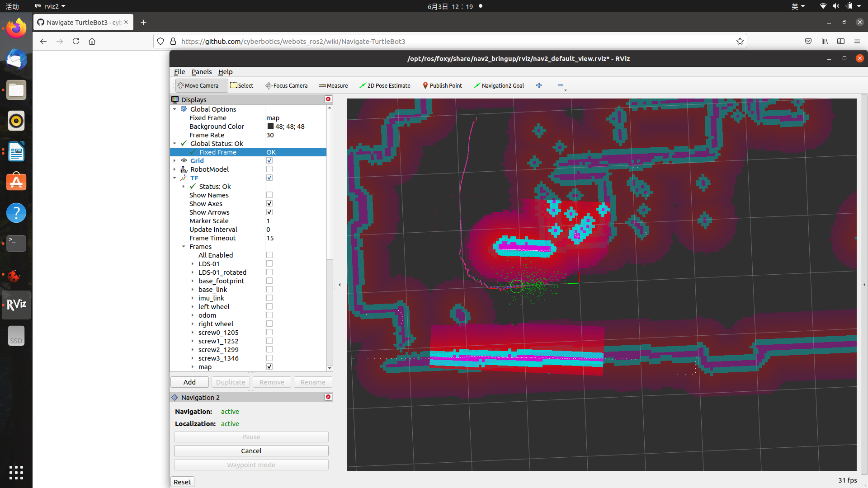Expand the Grid display tree item
The height and width of the screenshot is (488, 868).
(175, 161)
